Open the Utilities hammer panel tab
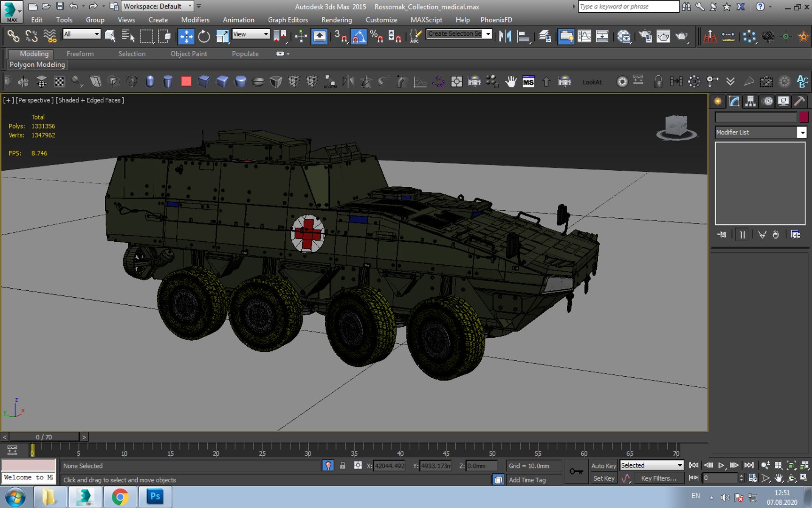This screenshot has width=812, height=508. (x=799, y=101)
